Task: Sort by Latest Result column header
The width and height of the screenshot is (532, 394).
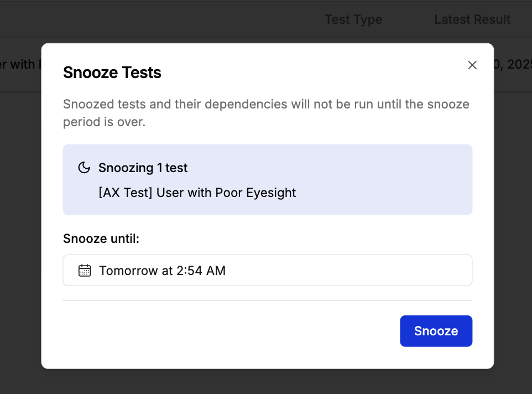Action: pos(472,19)
